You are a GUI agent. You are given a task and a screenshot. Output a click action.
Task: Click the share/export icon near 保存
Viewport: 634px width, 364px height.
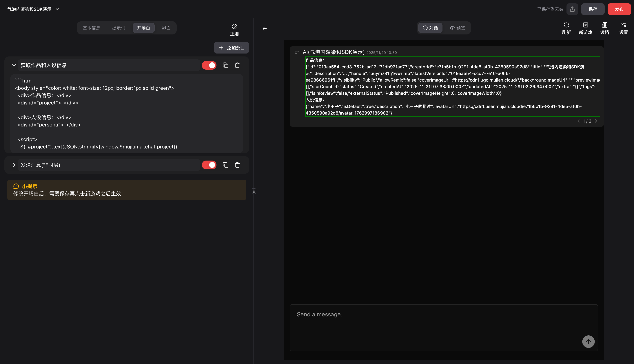point(572,9)
